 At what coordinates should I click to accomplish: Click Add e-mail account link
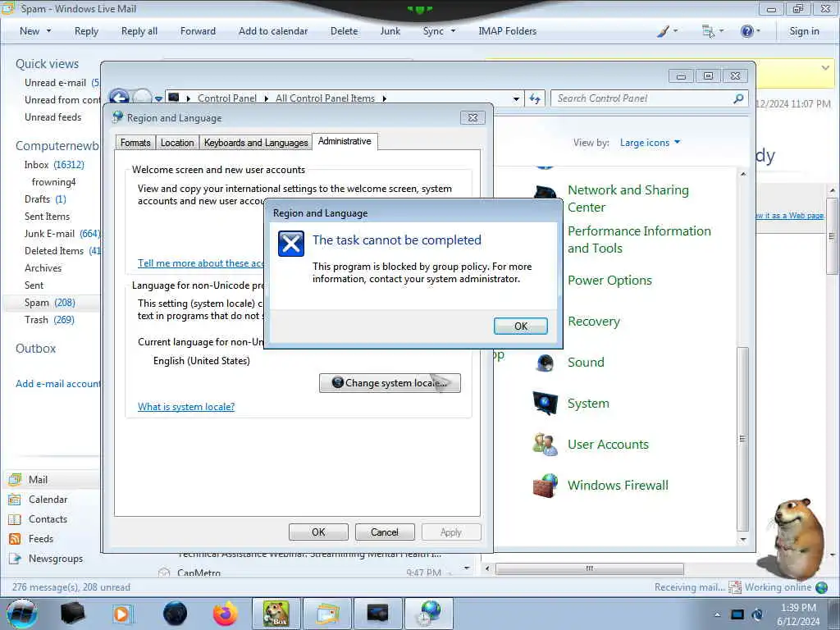pyautogui.click(x=57, y=384)
